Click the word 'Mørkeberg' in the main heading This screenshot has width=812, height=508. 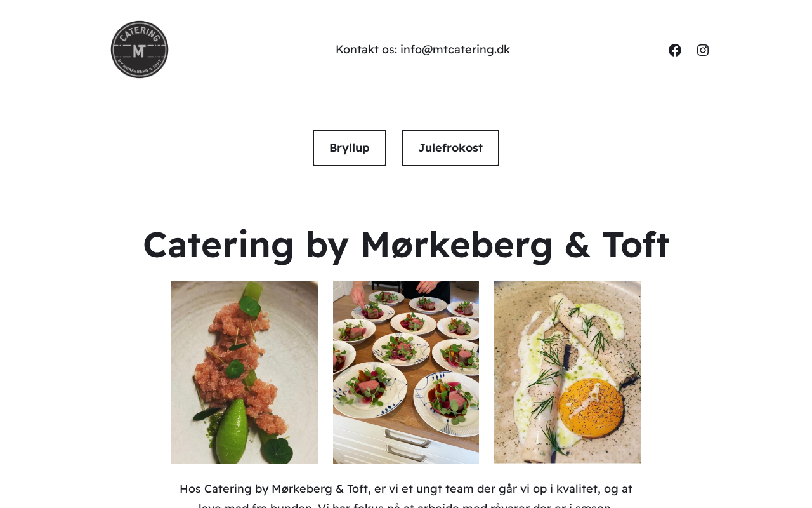click(457, 244)
